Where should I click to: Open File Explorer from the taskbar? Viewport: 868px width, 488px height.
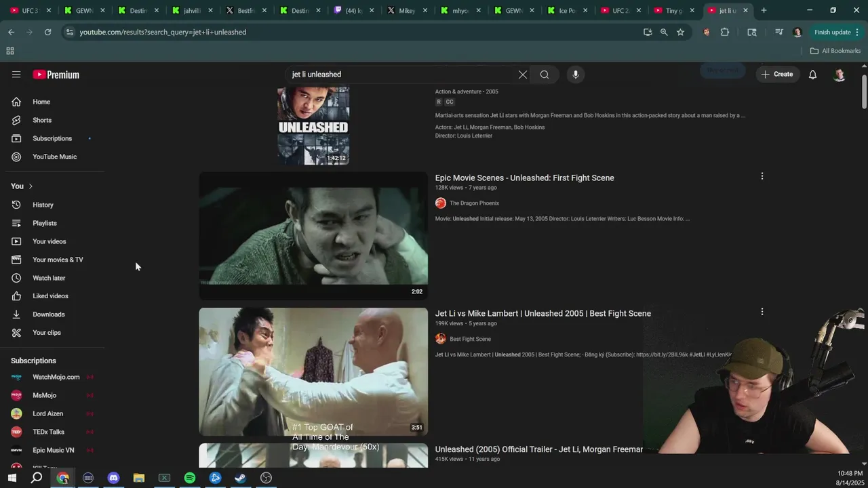139,478
